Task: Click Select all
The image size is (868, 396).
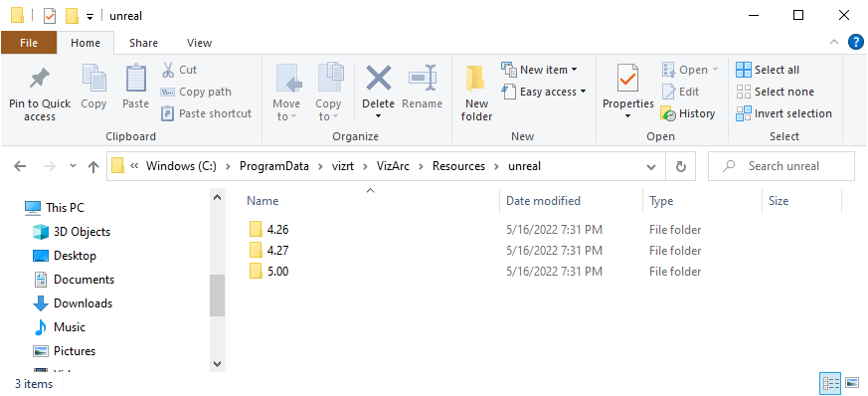Action: click(768, 70)
